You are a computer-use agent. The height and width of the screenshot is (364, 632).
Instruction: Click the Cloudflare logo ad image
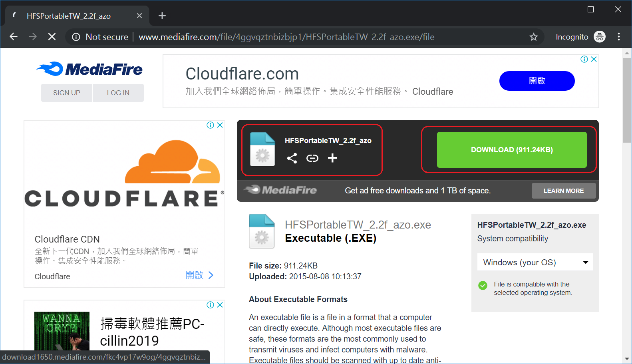(x=124, y=174)
